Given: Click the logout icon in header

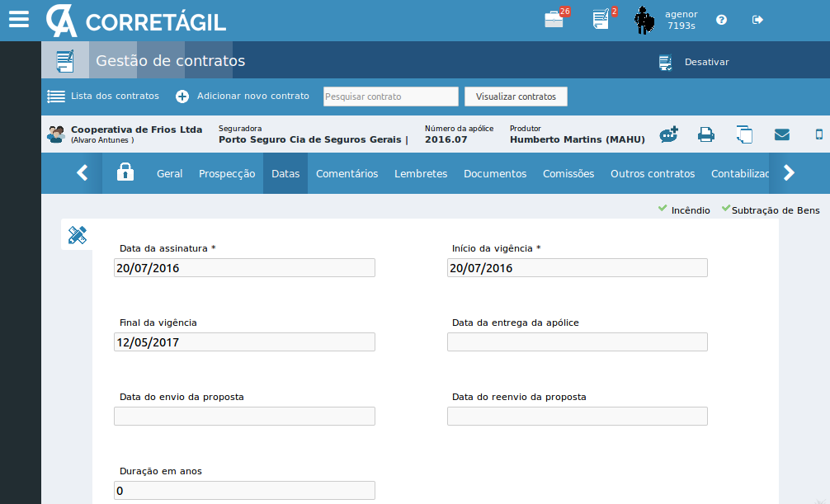Looking at the screenshot, I should point(757,20).
